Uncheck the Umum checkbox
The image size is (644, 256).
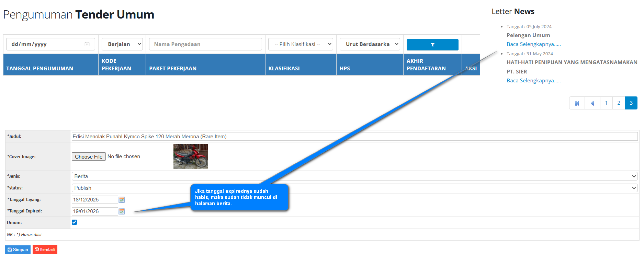[x=75, y=222]
